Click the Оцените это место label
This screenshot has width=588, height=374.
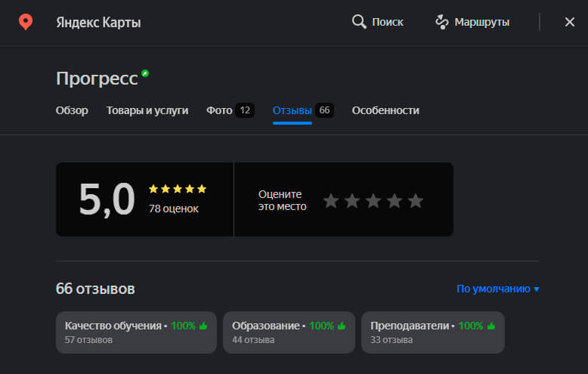pyautogui.click(x=282, y=200)
